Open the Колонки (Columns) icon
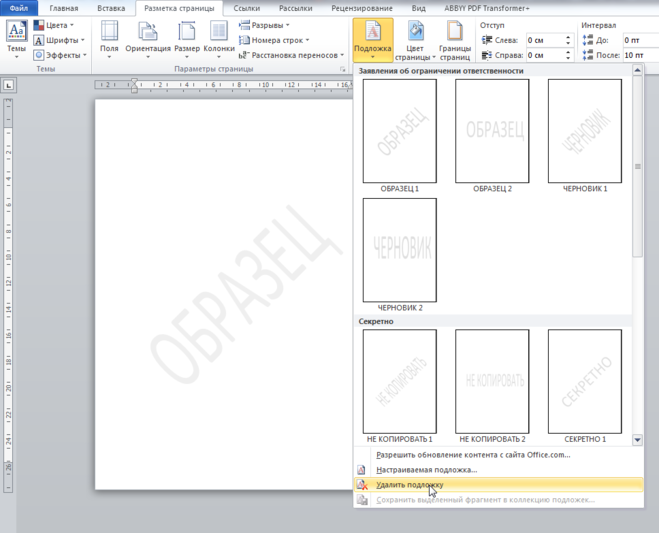 coord(219,39)
